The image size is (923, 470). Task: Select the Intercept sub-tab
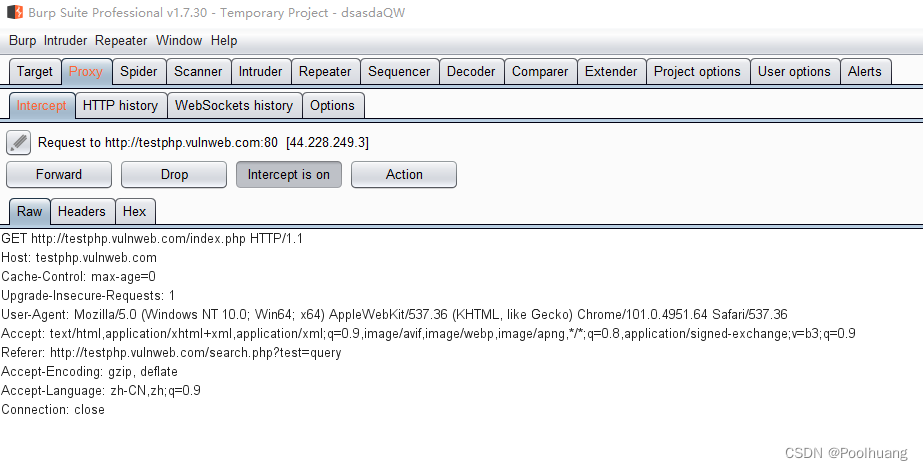click(x=42, y=105)
